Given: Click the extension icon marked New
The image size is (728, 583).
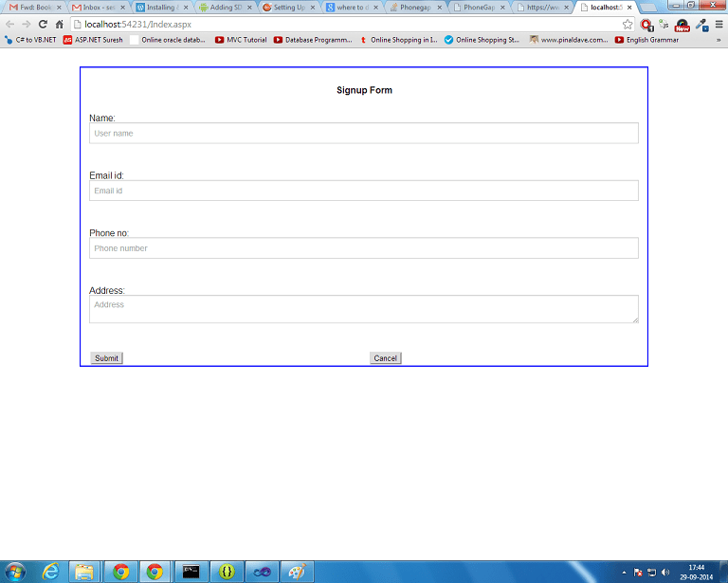Looking at the screenshot, I should pyautogui.click(x=682, y=25).
